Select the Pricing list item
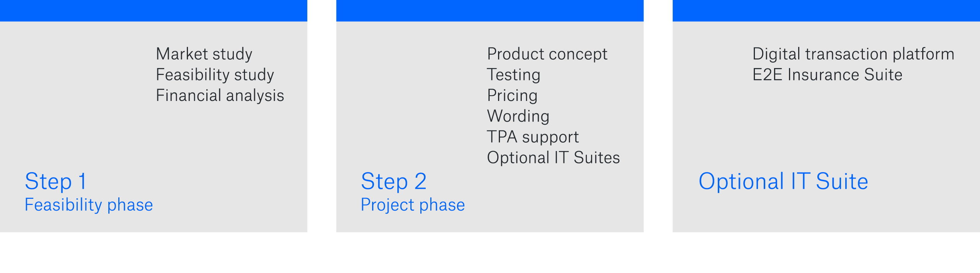 [512, 95]
